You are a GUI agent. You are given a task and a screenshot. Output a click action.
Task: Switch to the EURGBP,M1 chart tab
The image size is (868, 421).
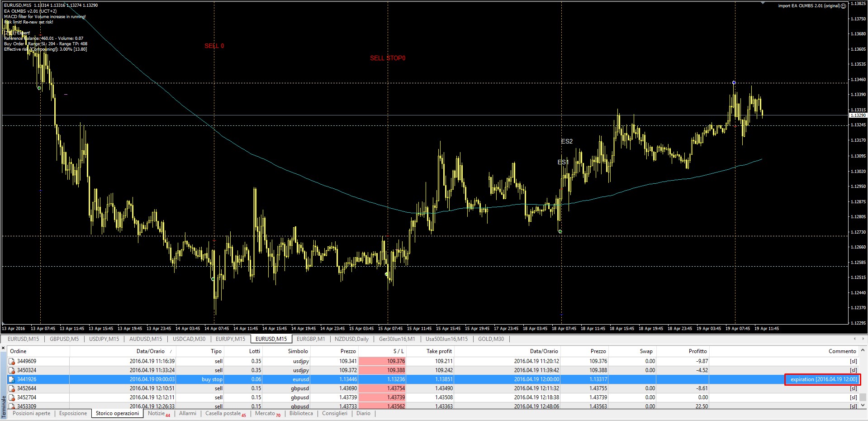(311, 339)
